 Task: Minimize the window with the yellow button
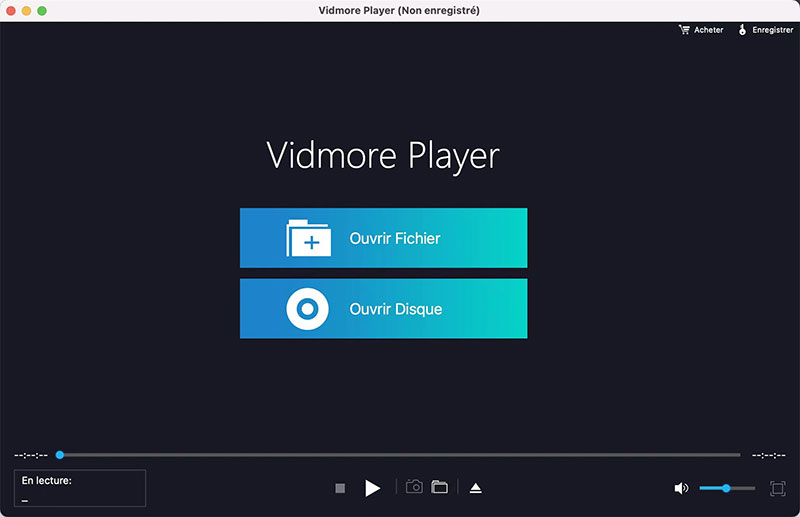pyautogui.click(x=27, y=11)
